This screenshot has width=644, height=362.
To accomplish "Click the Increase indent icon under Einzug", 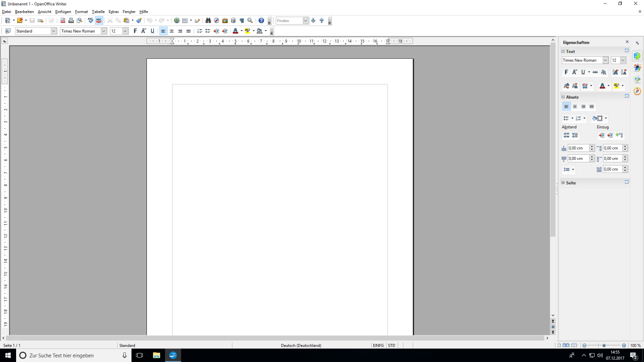I will click(602, 135).
